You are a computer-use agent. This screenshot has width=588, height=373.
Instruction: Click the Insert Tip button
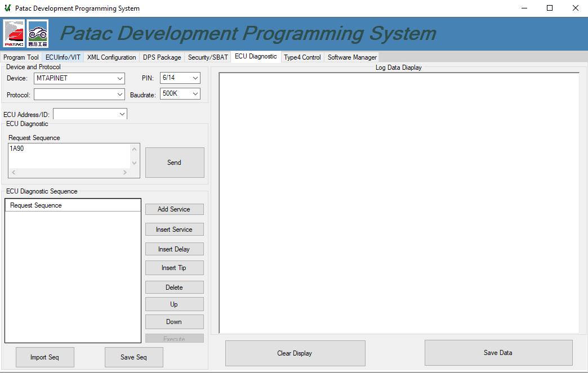coord(174,268)
